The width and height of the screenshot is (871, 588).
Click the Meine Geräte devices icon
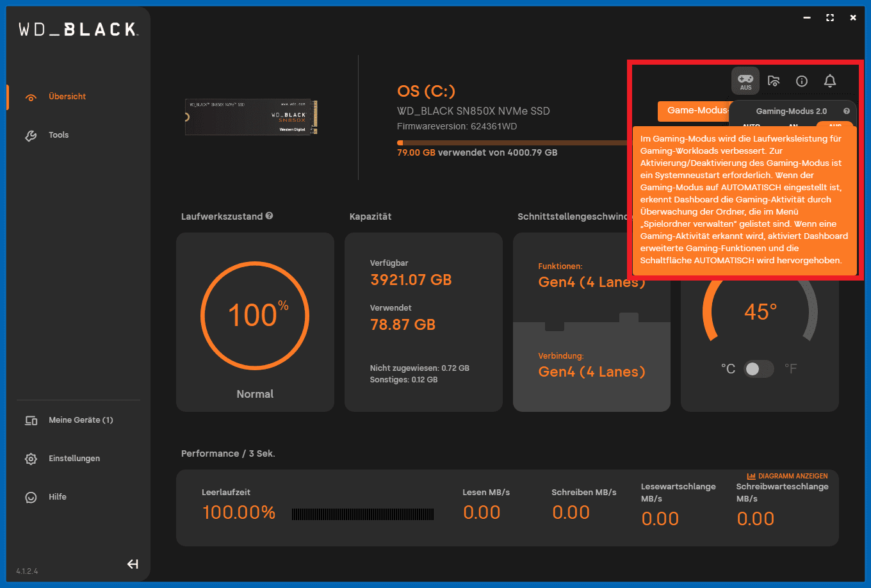(31, 420)
